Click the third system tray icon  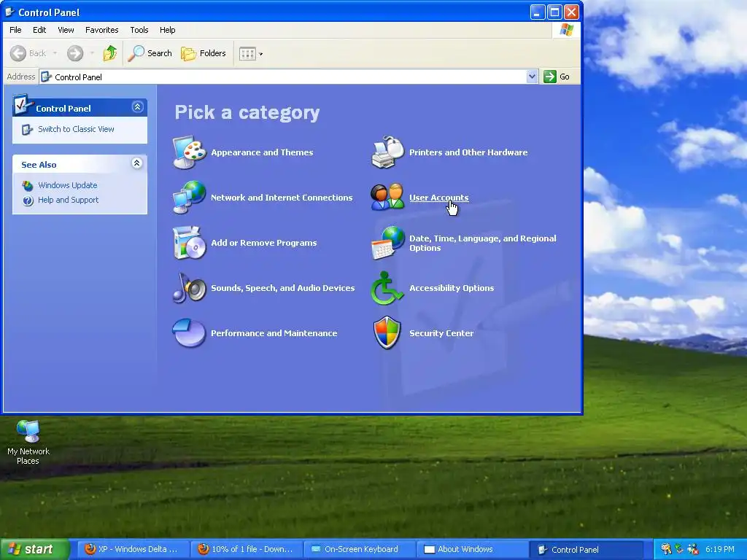coord(693,549)
